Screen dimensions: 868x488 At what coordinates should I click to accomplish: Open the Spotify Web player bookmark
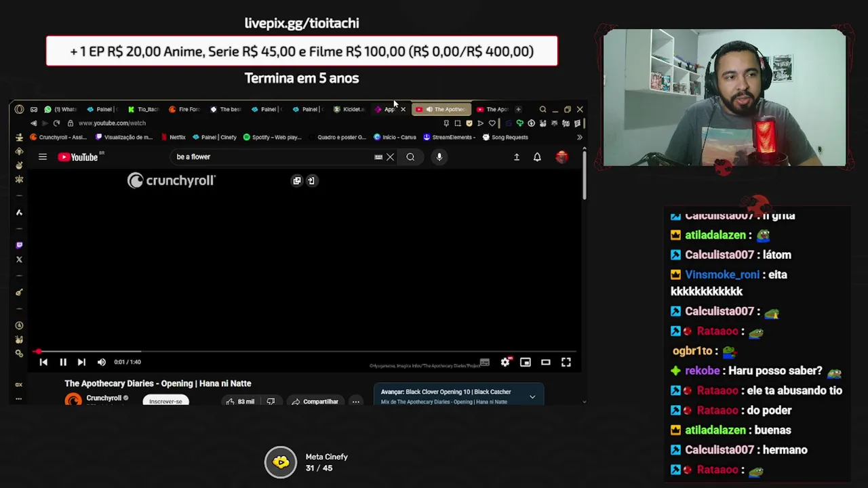(x=272, y=137)
